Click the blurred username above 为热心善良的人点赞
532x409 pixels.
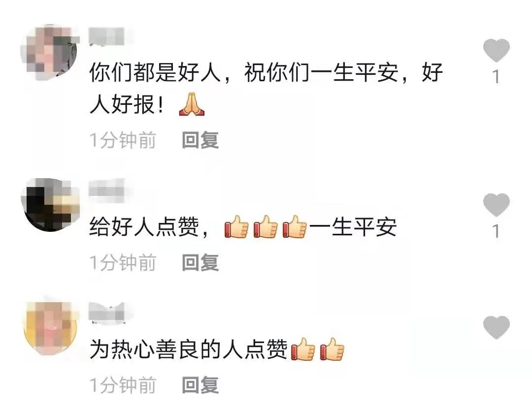[107, 312]
